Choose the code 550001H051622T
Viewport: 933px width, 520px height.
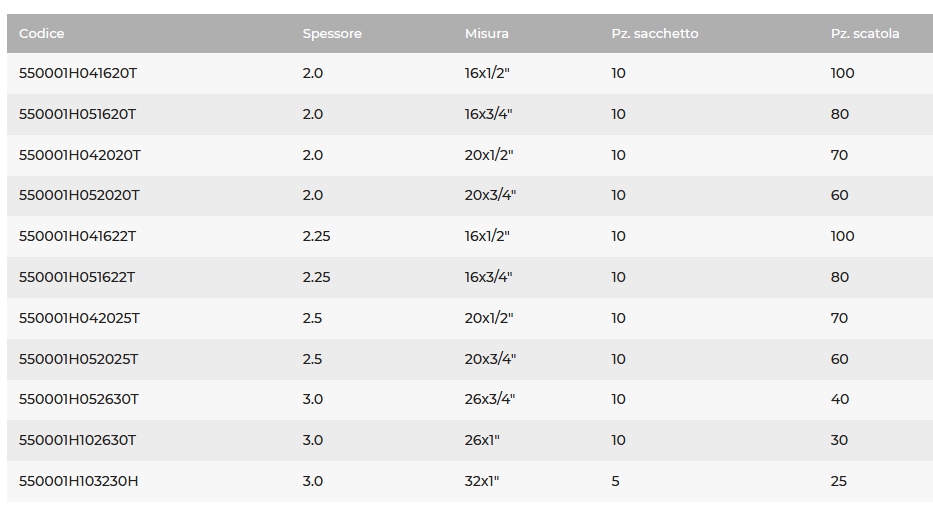coord(77,277)
